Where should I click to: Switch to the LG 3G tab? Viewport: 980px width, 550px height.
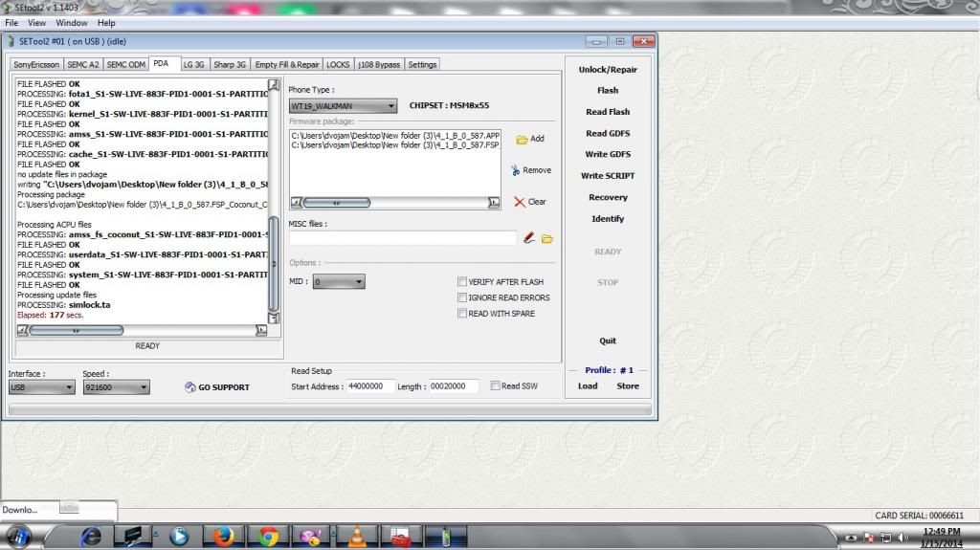pos(193,64)
